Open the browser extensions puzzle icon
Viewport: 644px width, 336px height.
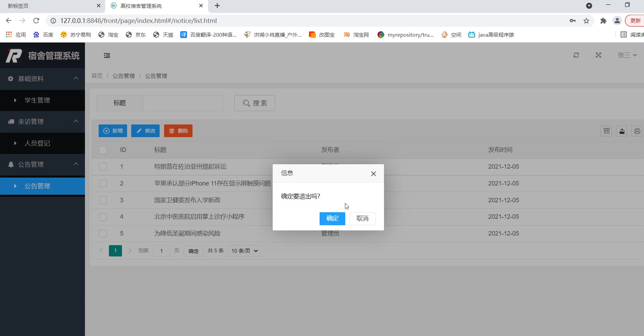603,21
